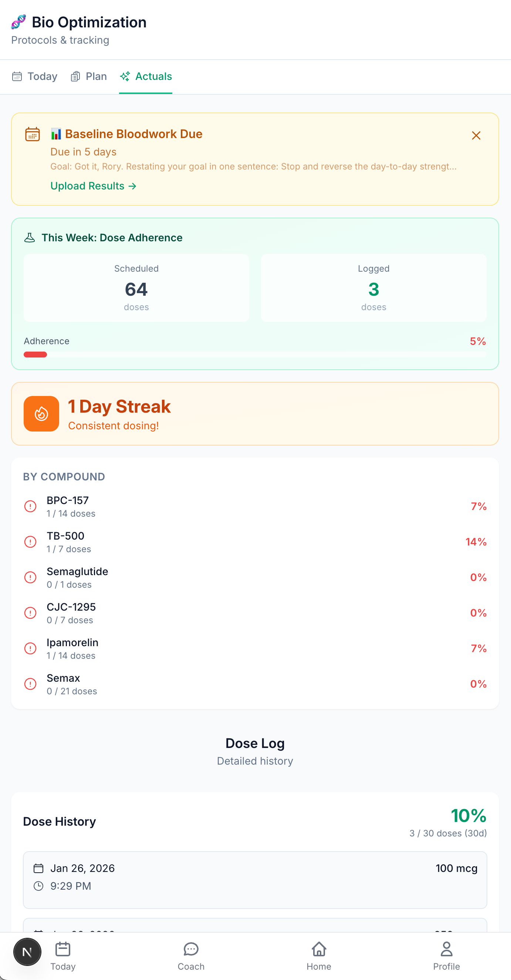The image size is (511, 980).
Task: Open the Jan 26, 2026 dose entry
Action: 255,880
